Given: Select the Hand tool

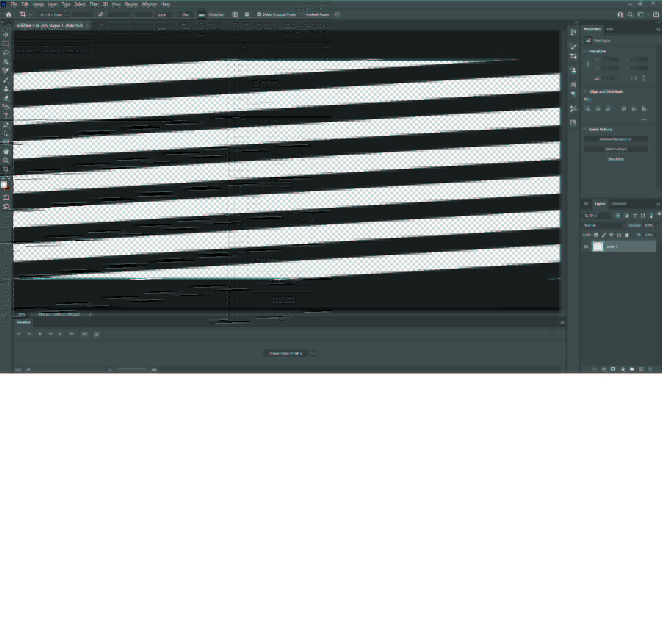Looking at the screenshot, I should [x=6, y=151].
